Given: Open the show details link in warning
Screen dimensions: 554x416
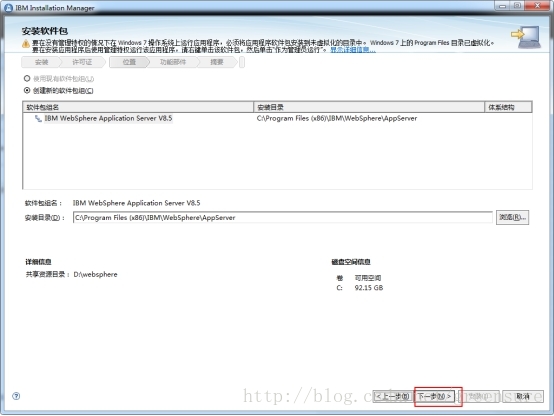Looking at the screenshot, I should click(x=353, y=50).
